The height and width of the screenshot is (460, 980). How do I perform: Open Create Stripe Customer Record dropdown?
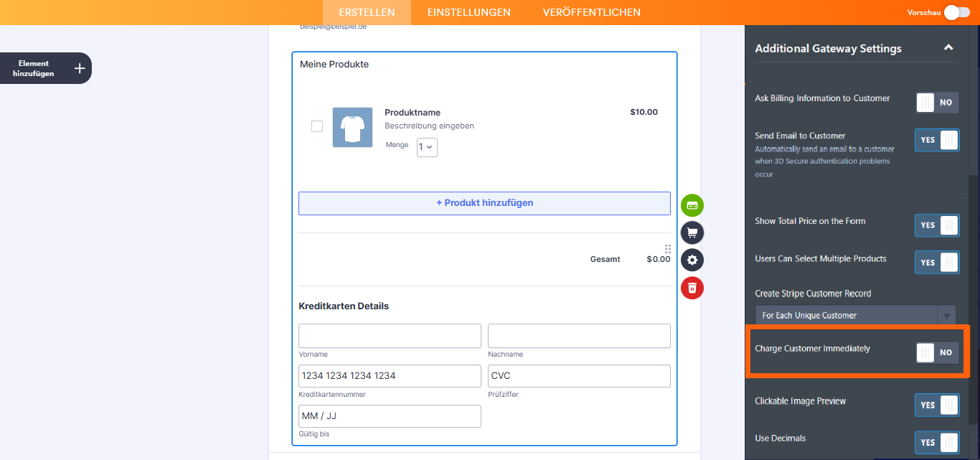point(855,315)
